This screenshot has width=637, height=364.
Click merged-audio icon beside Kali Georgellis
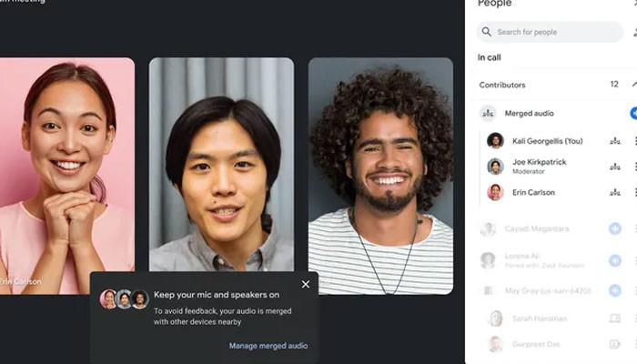click(615, 141)
